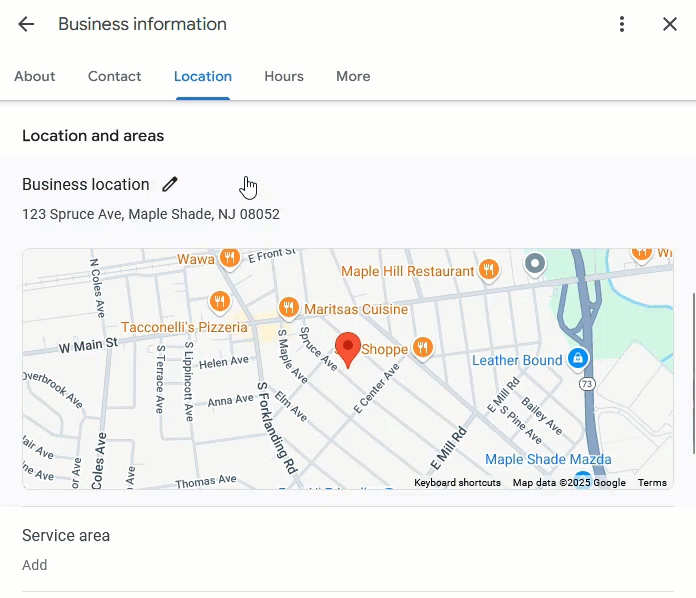Click the vertical scrollbar thumb

click(693, 373)
